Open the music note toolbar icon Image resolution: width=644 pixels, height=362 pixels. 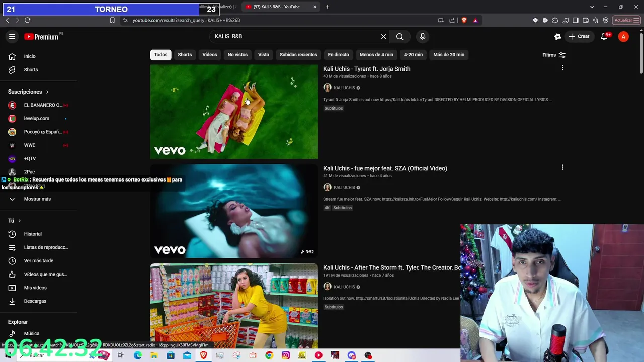566,20
